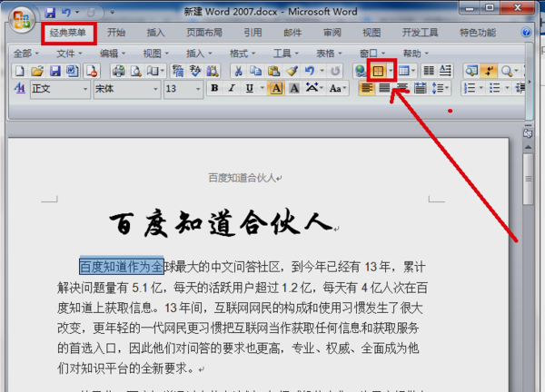The height and width of the screenshot is (392, 545).
Task: Expand the Borders dropdown arrow
Action: [x=391, y=71]
